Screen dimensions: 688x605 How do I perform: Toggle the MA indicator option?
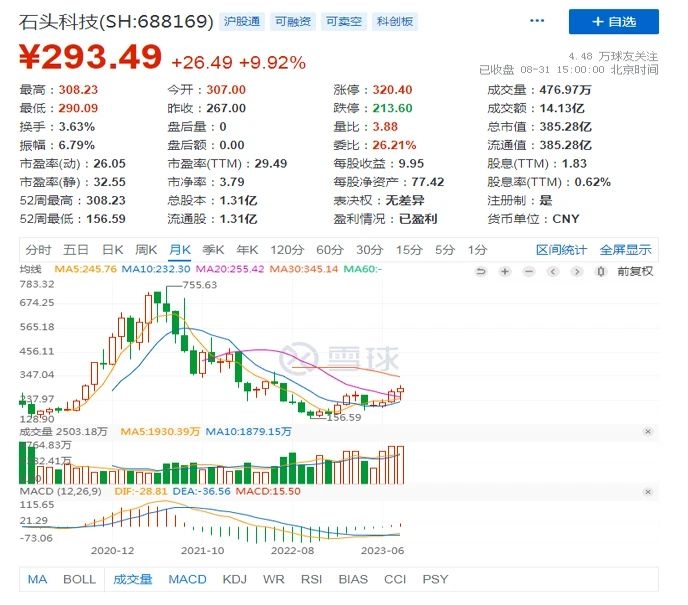(37, 580)
